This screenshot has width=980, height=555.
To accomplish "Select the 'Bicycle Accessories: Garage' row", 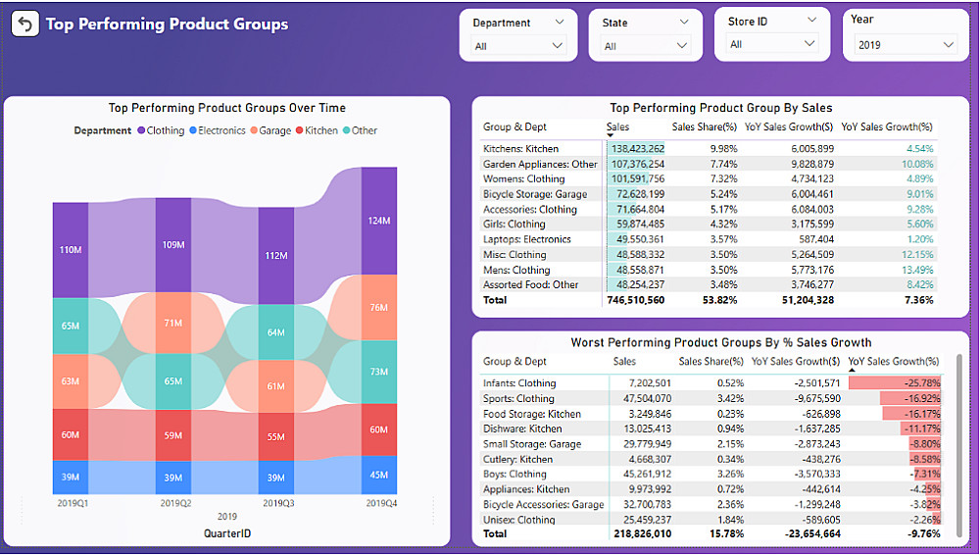I will point(711,504).
